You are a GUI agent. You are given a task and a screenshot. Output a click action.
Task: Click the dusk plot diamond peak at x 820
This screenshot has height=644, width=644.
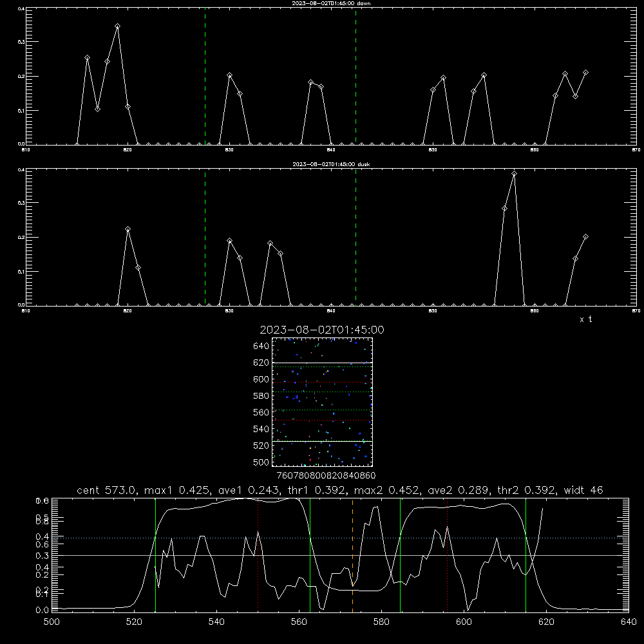(x=128, y=229)
